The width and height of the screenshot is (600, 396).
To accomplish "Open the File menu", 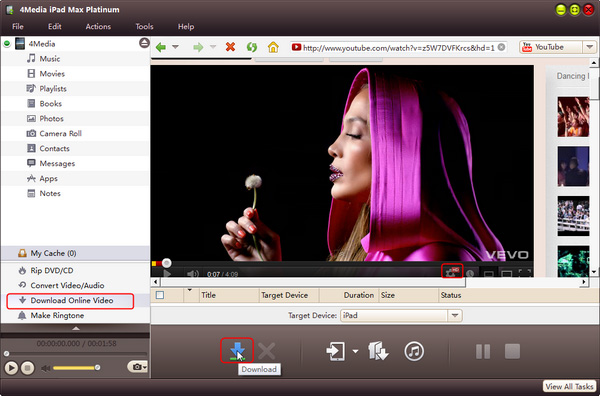I will (x=18, y=26).
